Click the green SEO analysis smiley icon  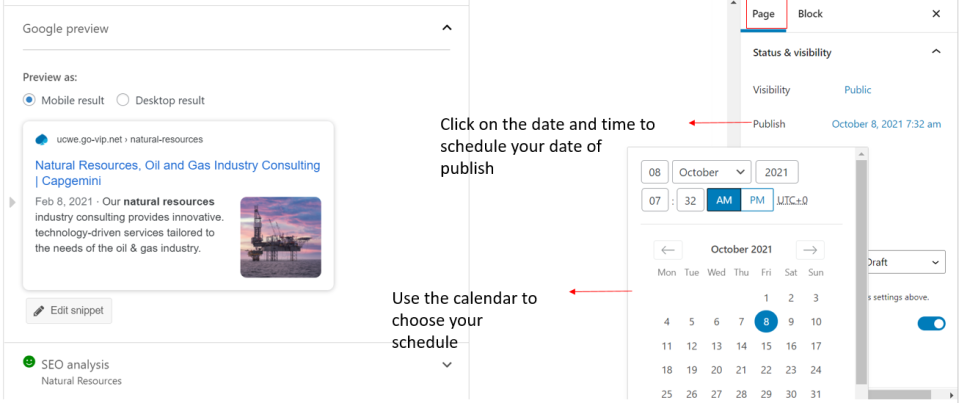tap(29, 361)
